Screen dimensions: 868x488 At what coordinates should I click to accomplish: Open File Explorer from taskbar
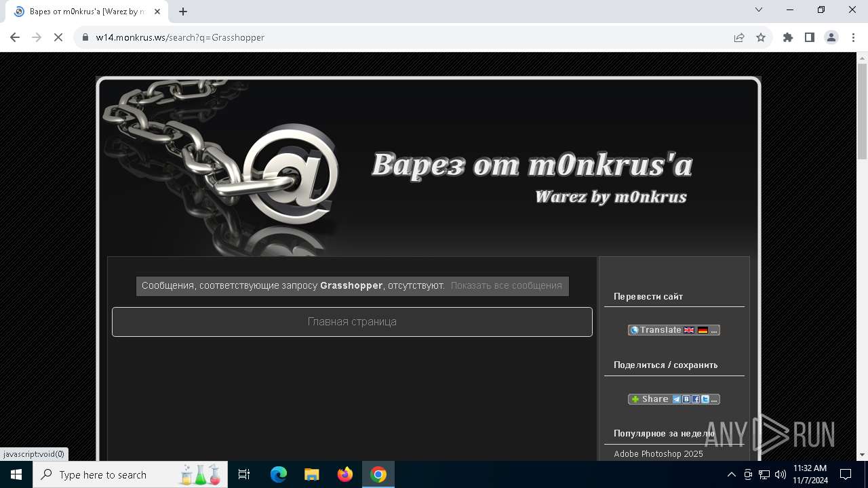click(311, 474)
